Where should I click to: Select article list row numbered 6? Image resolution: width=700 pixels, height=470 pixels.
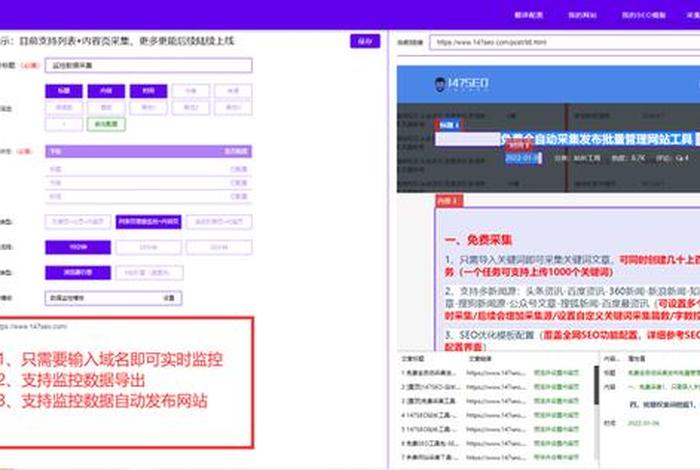point(490,443)
